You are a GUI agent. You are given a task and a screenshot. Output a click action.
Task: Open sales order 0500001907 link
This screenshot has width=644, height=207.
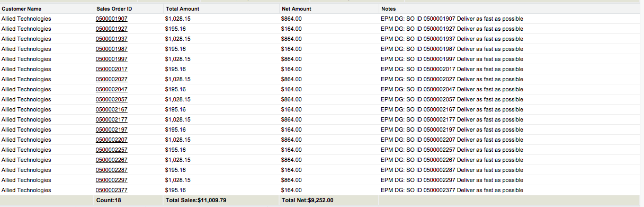coord(111,19)
